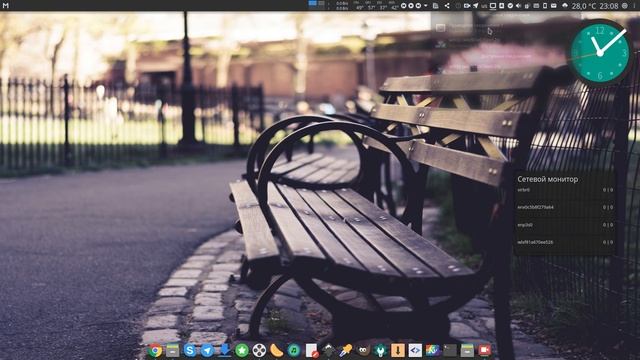This screenshot has width=640, height=360.
Task: Click the CPU temperature readings in panel
Action: point(376,5)
